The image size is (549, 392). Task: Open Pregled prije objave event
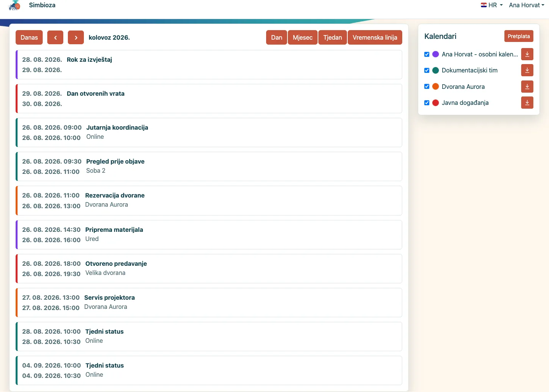209,167
